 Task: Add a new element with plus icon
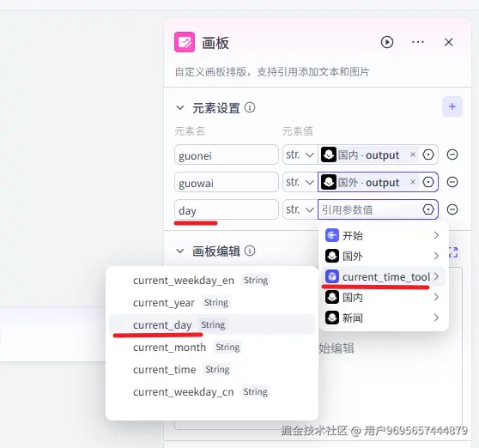pos(452,106)
